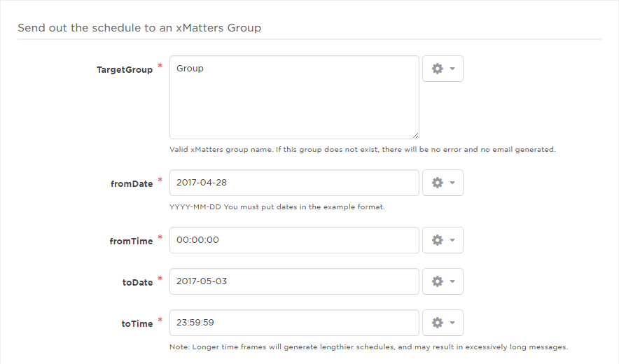
Task: Click the fromDate field showing 2017-04-28
Action: pos(294,183)
